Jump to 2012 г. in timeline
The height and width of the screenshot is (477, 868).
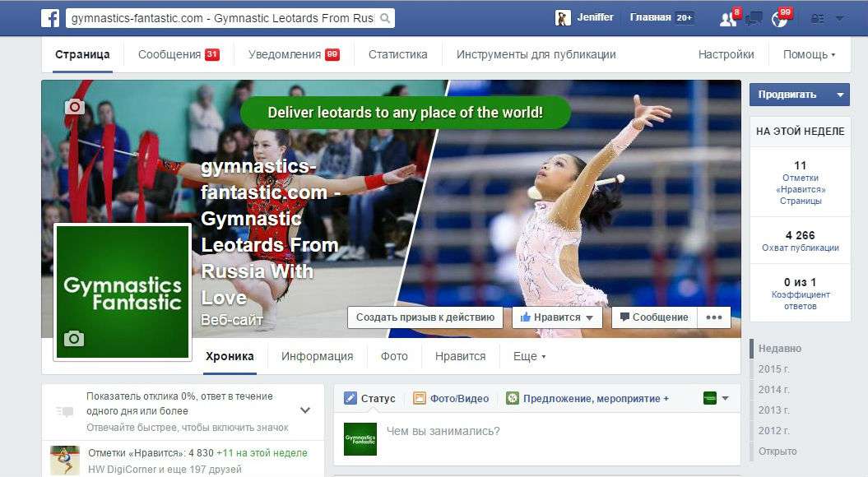pos(774,430)
